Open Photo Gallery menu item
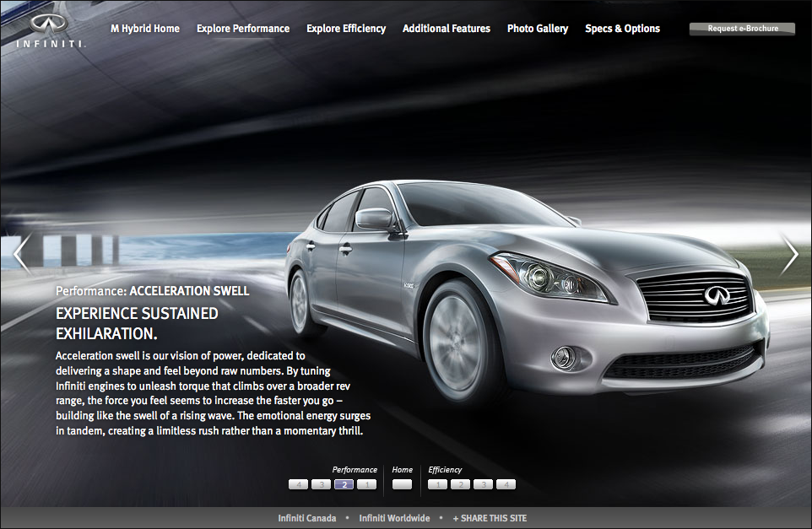The image size is (812, 529). coord(538,29)
